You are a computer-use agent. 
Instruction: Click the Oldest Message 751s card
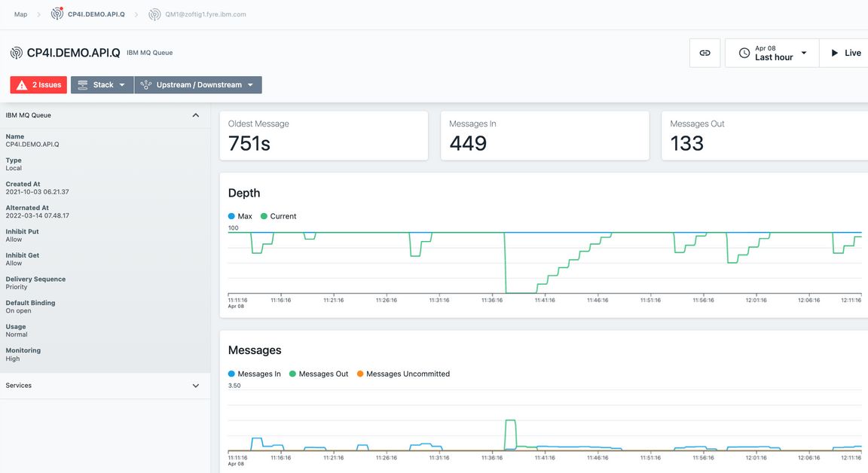324,136
